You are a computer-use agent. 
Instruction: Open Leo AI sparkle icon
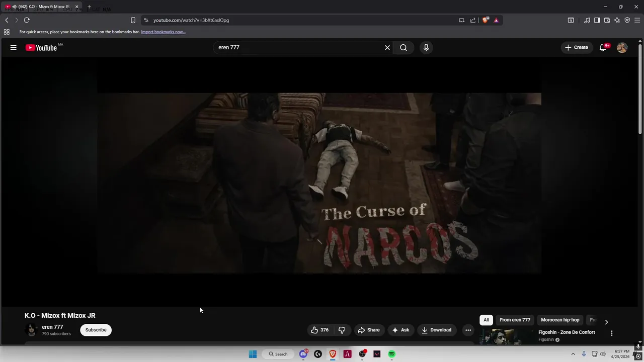[x=617, y=20]
